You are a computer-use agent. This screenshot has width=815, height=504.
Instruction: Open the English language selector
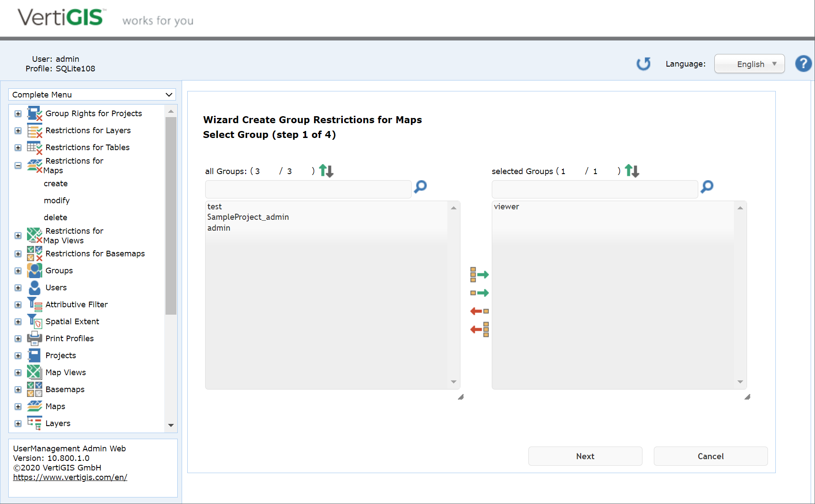749,64
